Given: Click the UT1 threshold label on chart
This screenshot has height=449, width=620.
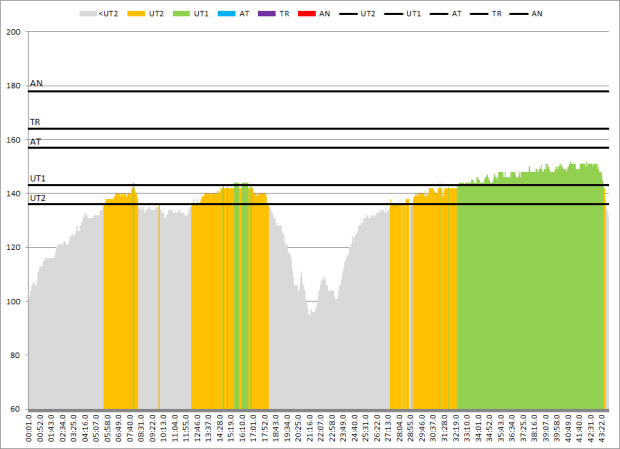Looking at the screenshot, I should pyautogui.click(x=37, y=178).
